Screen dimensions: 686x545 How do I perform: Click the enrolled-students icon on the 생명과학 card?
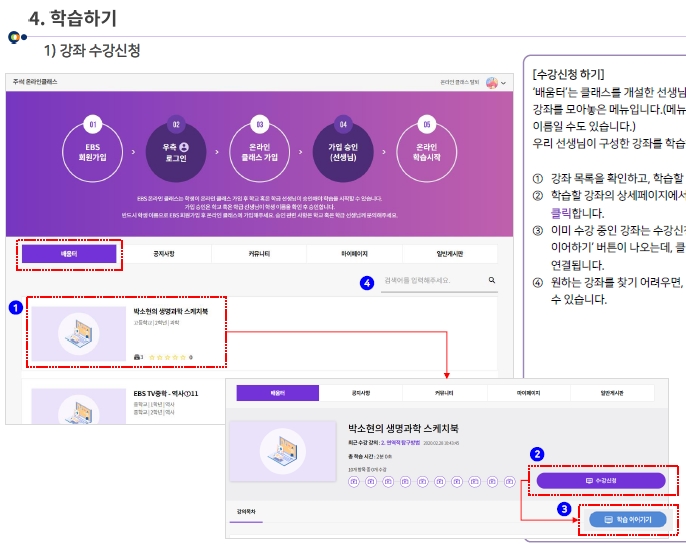[x=138, y=357]
